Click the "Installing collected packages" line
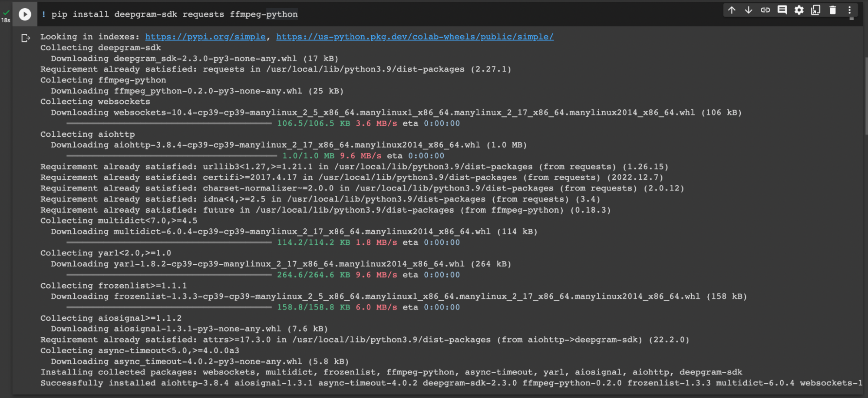 coord(391,372)
